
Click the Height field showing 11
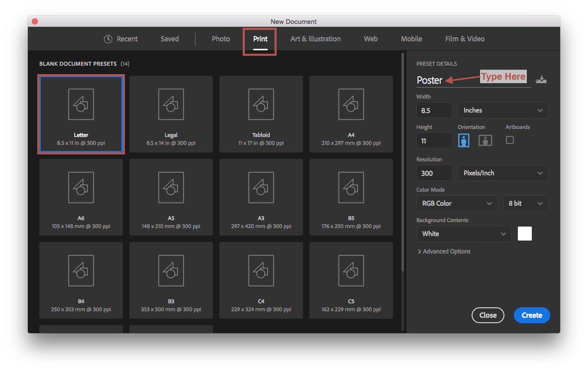click(434, 141)
